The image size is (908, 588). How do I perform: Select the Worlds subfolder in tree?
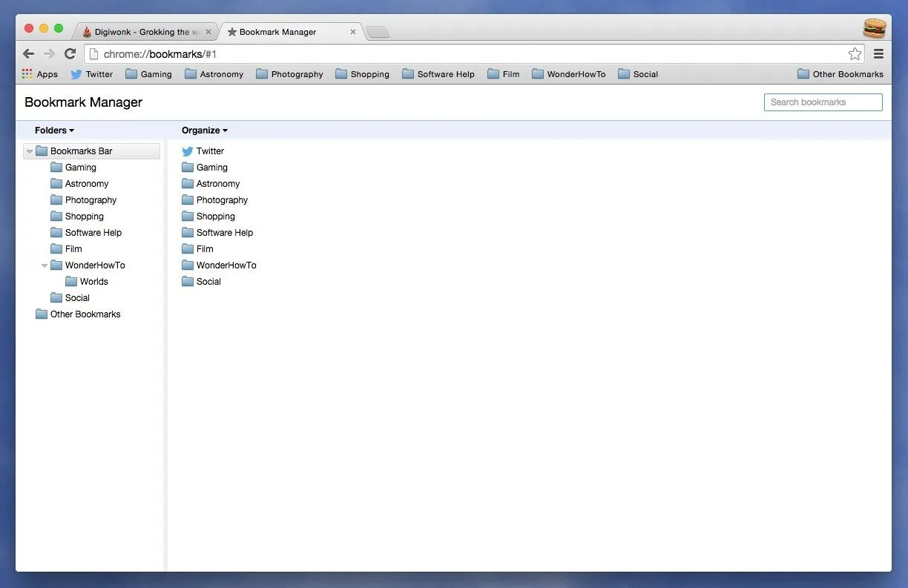(x=87, y=282)
